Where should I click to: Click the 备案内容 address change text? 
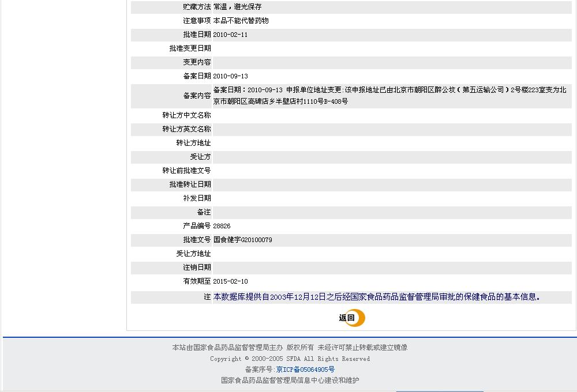[x=389, y=96]
